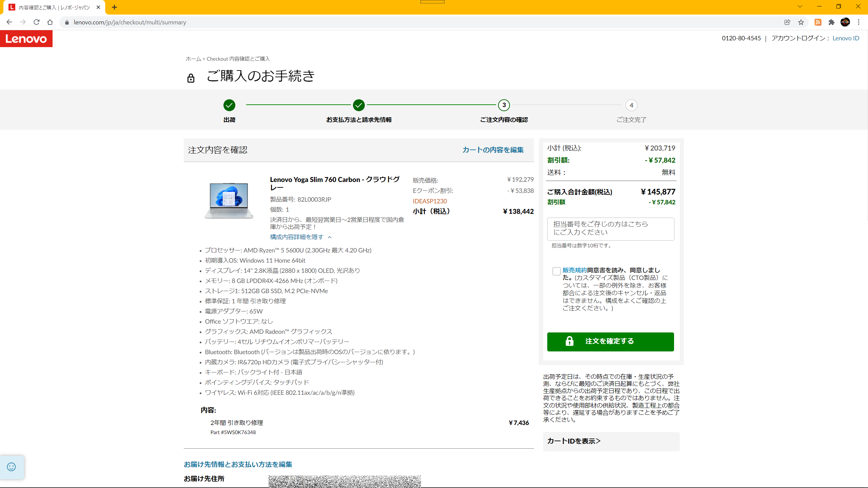
Task: Open the Extensions puzzle icon
Action: pyautogui.click(x=831, y=22)
